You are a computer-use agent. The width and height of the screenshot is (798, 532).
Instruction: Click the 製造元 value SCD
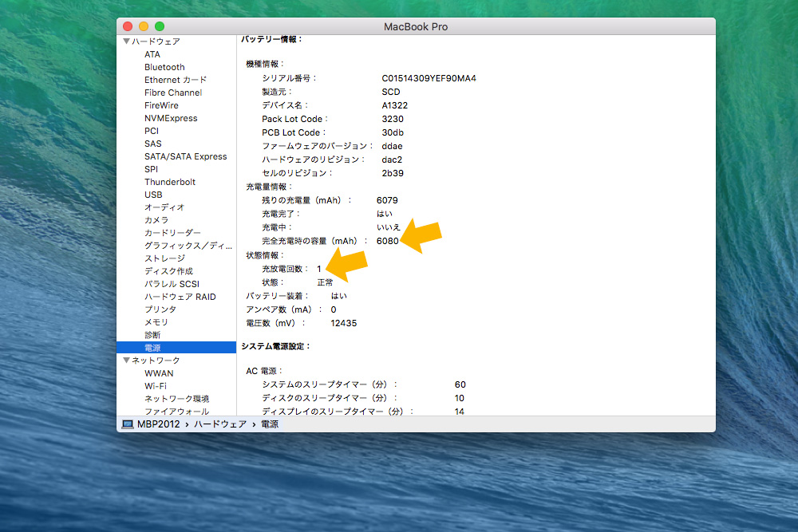391,92
